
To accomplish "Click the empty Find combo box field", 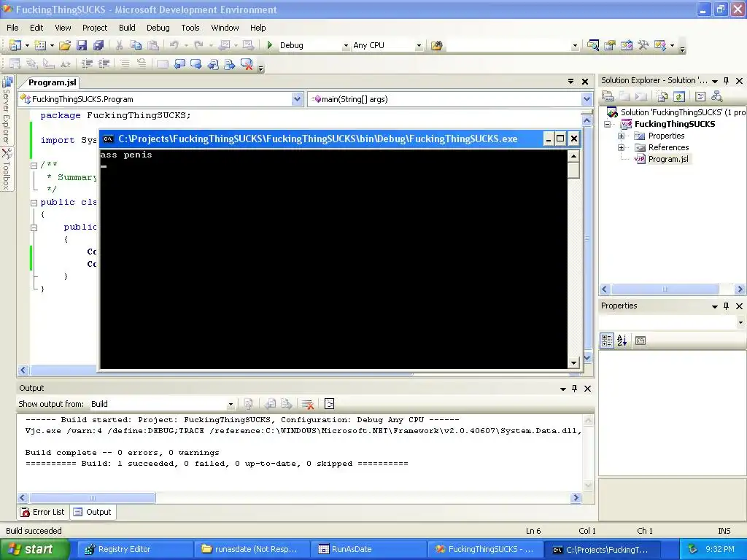I will coord(513,46).
